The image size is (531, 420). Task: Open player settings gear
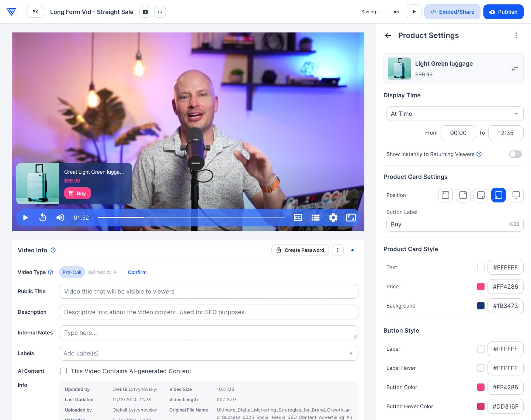click(x=333, y=218)
